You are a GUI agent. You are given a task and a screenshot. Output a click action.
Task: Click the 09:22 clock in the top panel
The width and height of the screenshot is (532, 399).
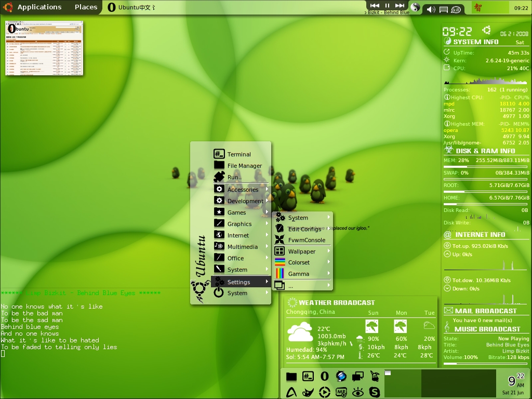(x=521, y=8)
